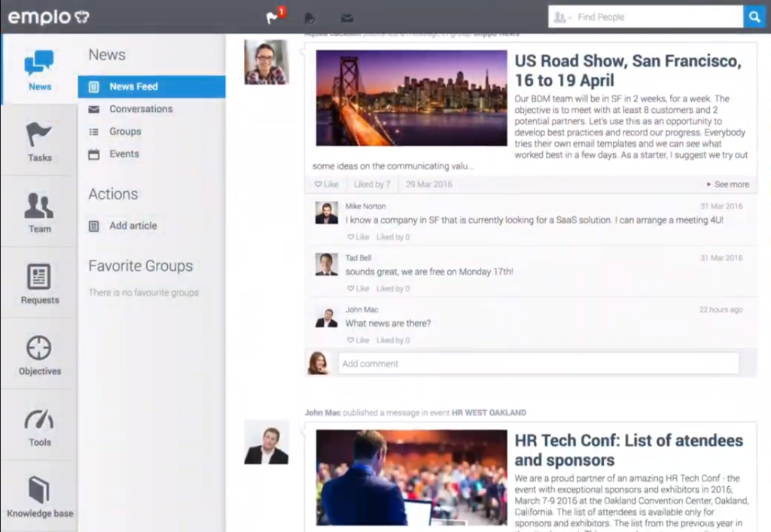Open Tad Bell's profile name link
The width and height of the screenshot is (771, 532).
point(358,258)
